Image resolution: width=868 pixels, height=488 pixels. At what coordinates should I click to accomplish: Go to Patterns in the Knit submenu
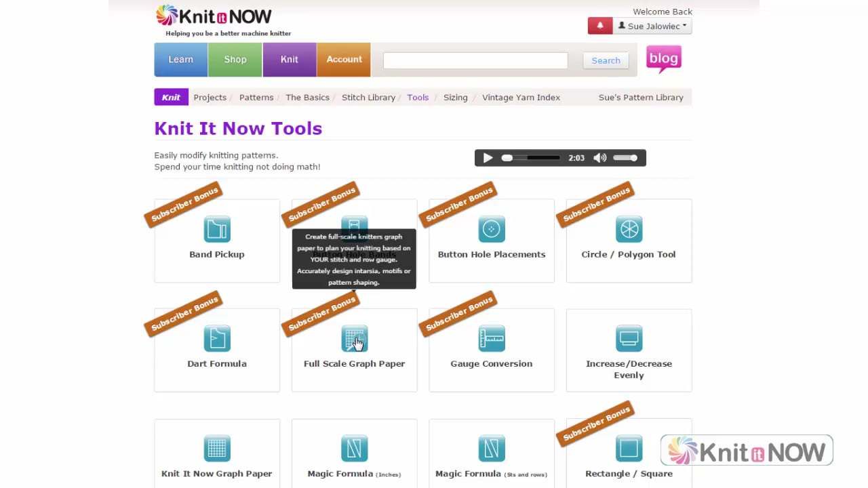(x=256, y=98)
